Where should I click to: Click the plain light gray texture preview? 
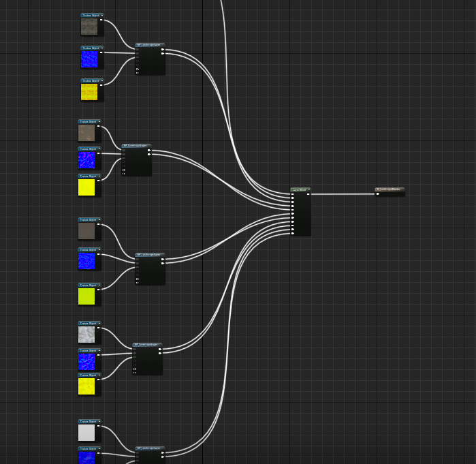(86, 433)
